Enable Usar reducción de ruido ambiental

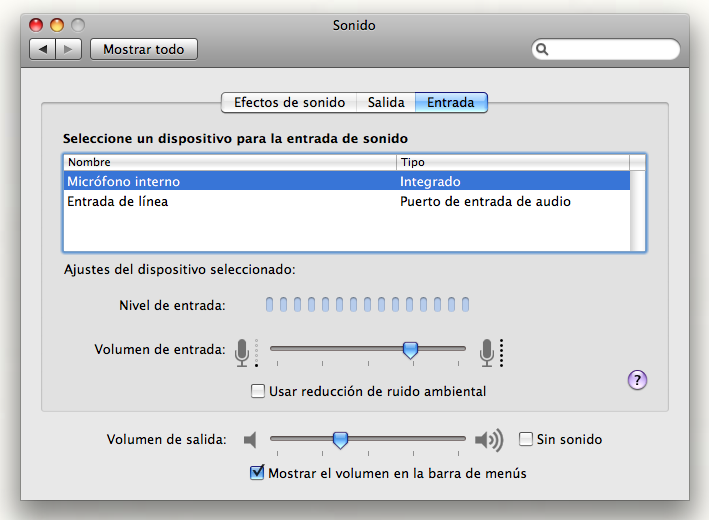258,391
